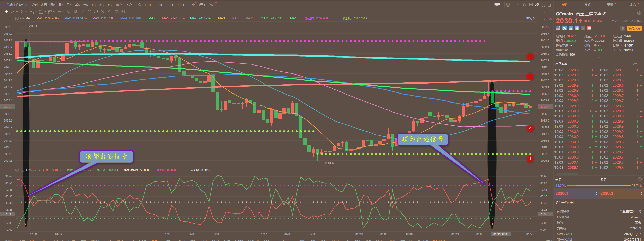Switch to the 评论 tab

[x=632, y=5]
